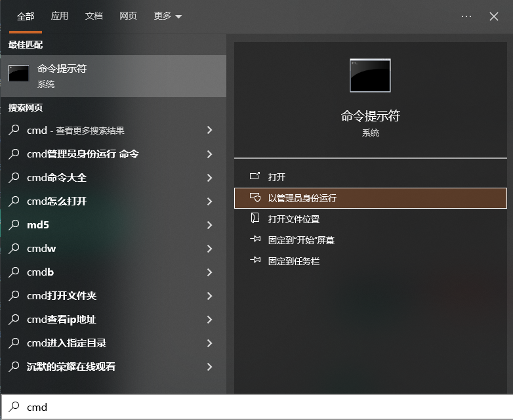
Task: Choose 固定到"开始"屏幕
Action: 371,240
